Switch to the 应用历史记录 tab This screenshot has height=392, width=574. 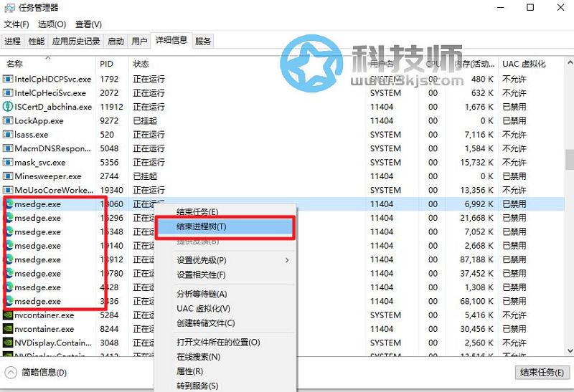(76, 42)
